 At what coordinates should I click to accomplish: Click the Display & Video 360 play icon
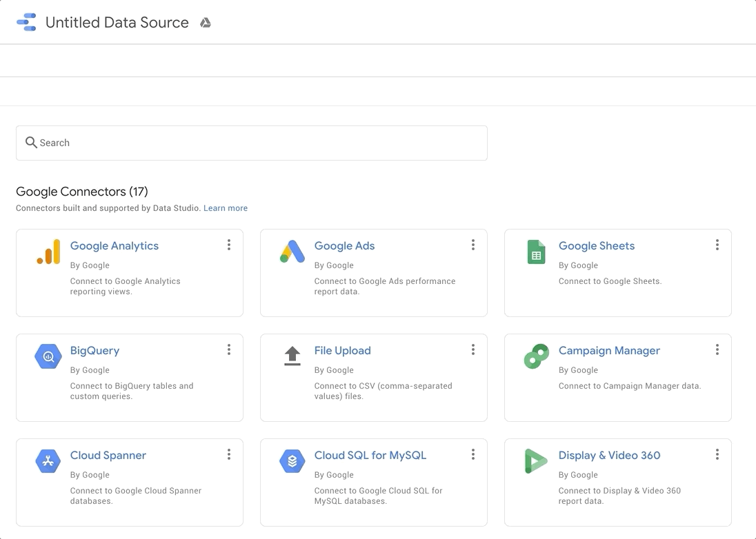pos(536,461)
